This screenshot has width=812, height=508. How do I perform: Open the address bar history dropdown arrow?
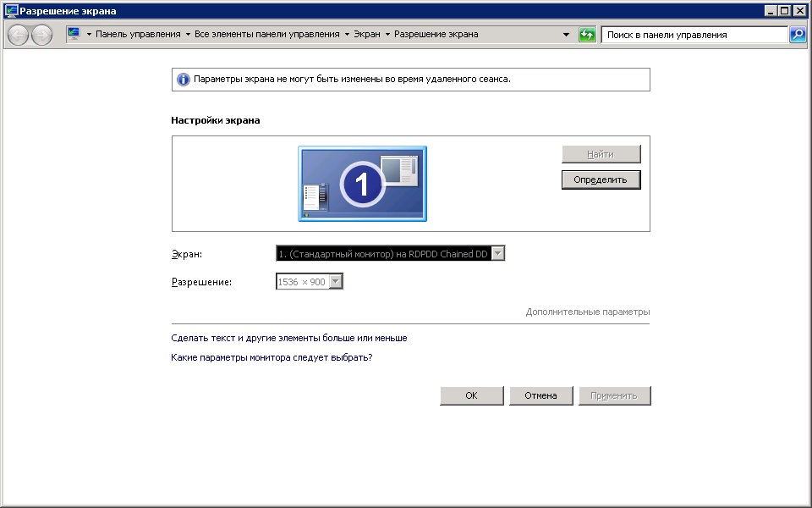click(566, 35)
